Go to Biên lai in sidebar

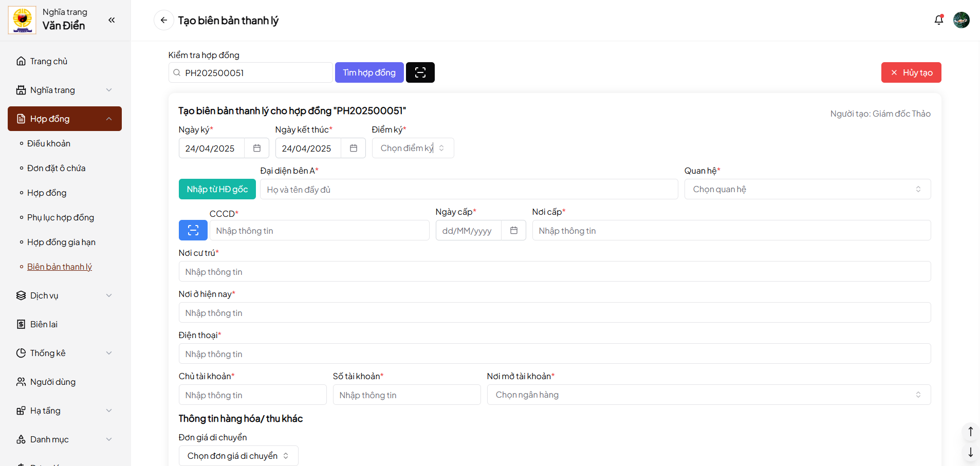[x=44, y=324]
